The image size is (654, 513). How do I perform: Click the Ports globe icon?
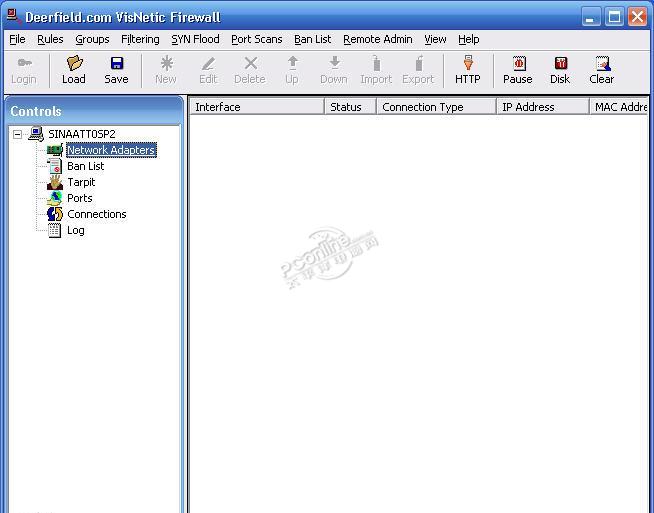pos(55,198)
